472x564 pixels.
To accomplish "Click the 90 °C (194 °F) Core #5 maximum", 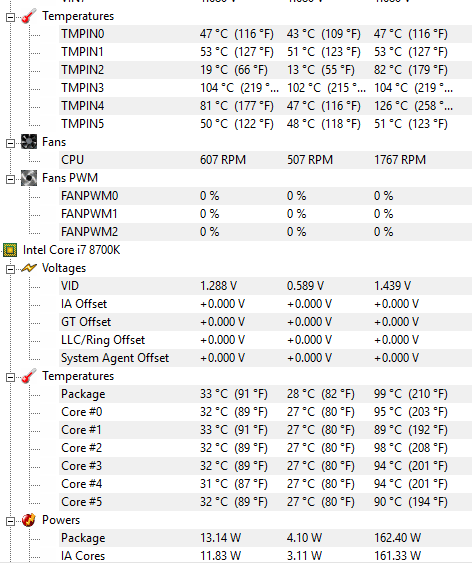I will pos(410,502).
